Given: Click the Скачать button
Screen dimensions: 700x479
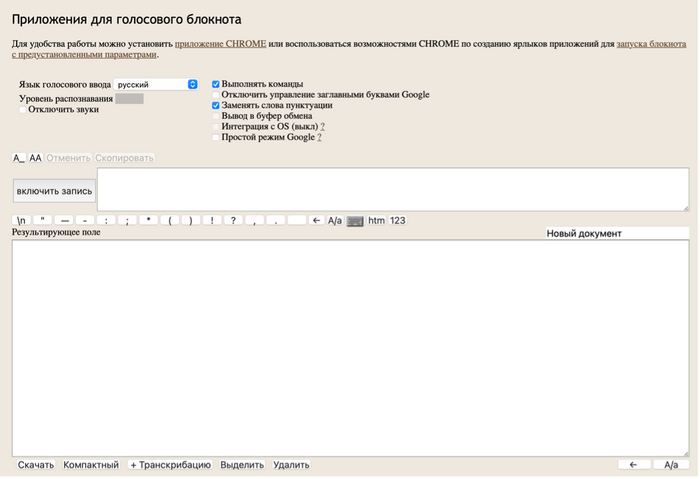Looking at the screenshot, I should [x=36, y=465].
